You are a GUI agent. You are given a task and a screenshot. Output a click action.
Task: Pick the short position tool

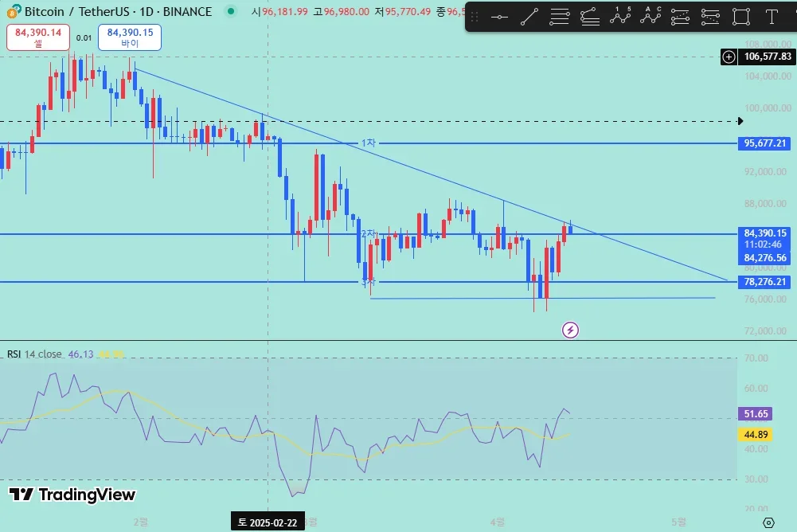710,18
